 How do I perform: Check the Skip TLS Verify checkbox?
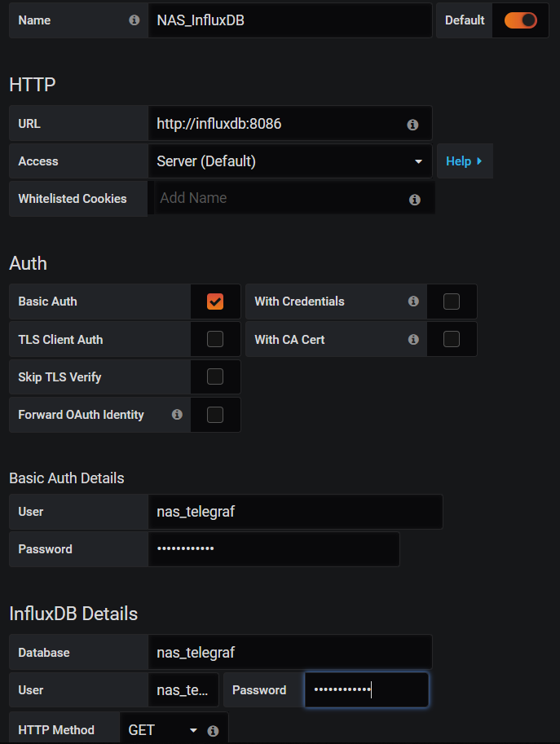pos(215,376)
